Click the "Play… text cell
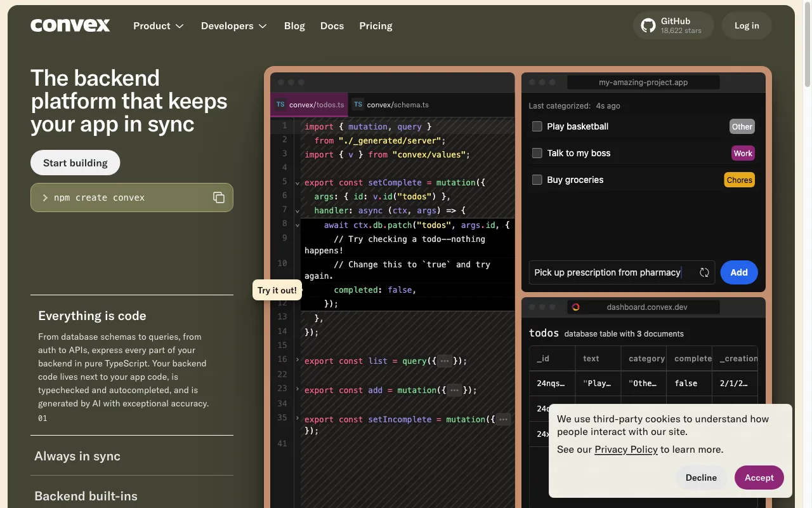 click(598, 384)
